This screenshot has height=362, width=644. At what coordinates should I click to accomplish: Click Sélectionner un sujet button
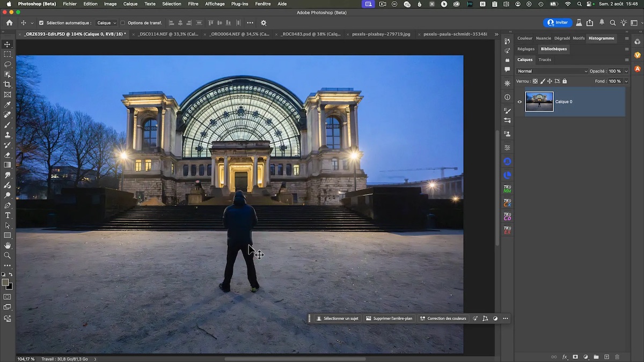(x=338, y=319)
